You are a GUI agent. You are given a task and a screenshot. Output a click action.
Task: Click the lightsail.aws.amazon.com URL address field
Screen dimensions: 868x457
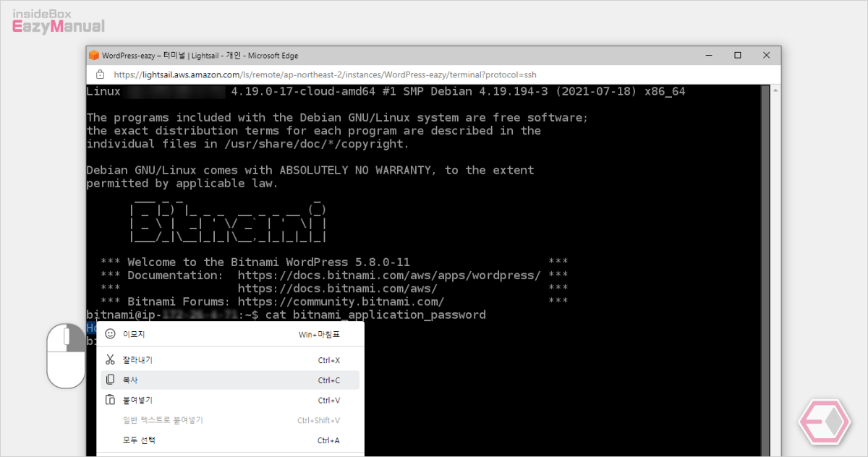pyautogui.click(x=325, y=74)
